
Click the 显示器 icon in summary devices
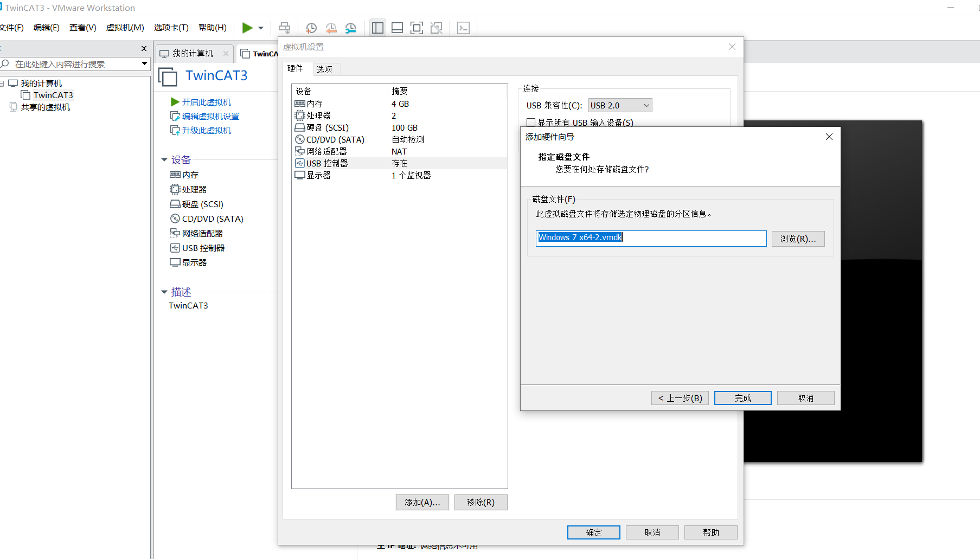click(175, 262)
